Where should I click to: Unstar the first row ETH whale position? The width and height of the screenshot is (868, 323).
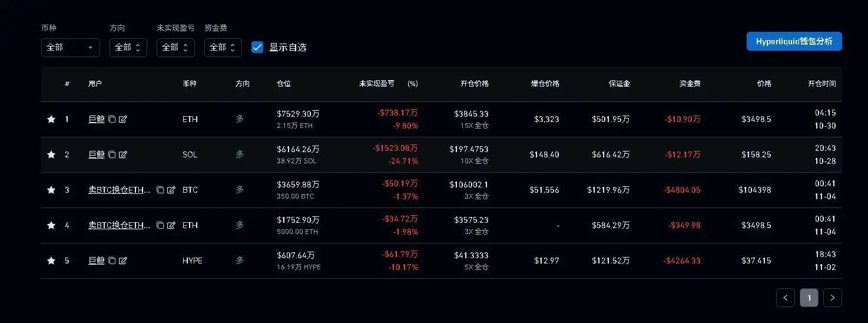pos(51,119)
